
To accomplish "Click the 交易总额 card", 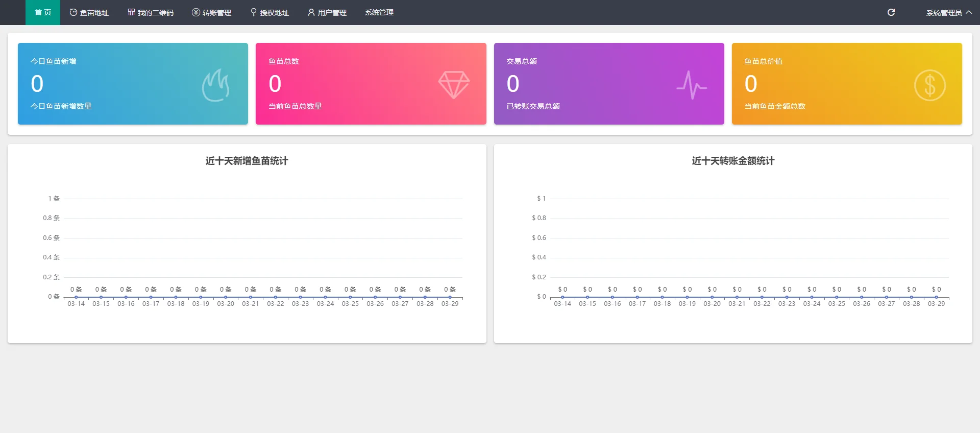I will pos(608,84).
